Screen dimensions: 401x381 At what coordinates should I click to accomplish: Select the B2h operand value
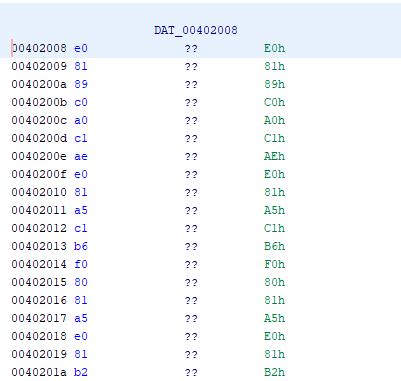[274, 372]
